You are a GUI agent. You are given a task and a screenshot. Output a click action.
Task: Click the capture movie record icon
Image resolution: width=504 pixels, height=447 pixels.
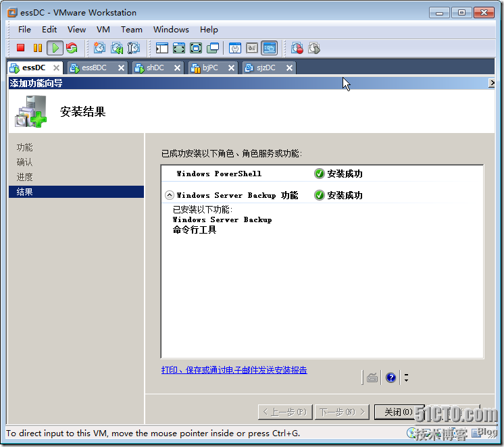point(297,48)
